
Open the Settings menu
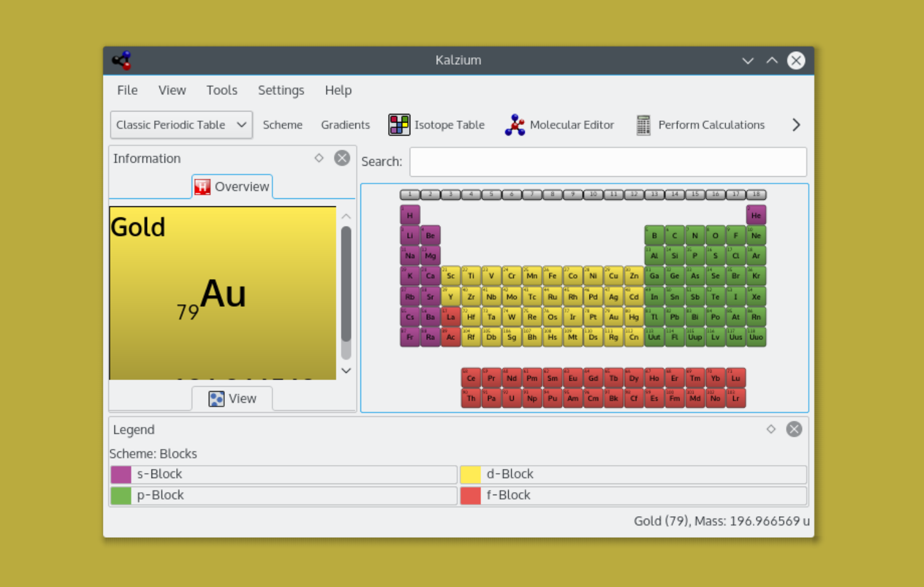[x=281, y=90]
